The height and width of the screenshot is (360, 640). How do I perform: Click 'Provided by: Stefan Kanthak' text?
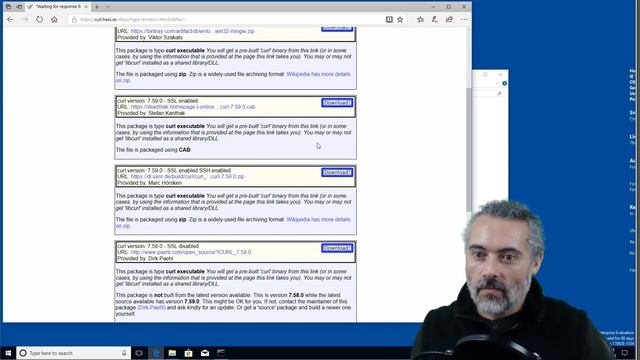(151, 113)
